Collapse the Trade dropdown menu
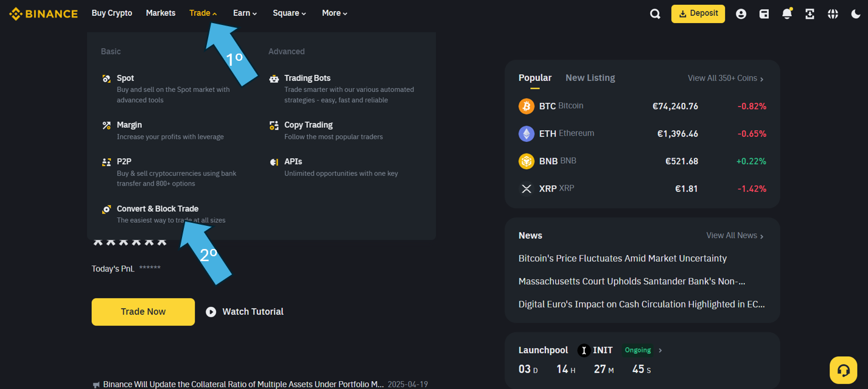The width and height of the screenshot is (868, 389). point(203,13)
